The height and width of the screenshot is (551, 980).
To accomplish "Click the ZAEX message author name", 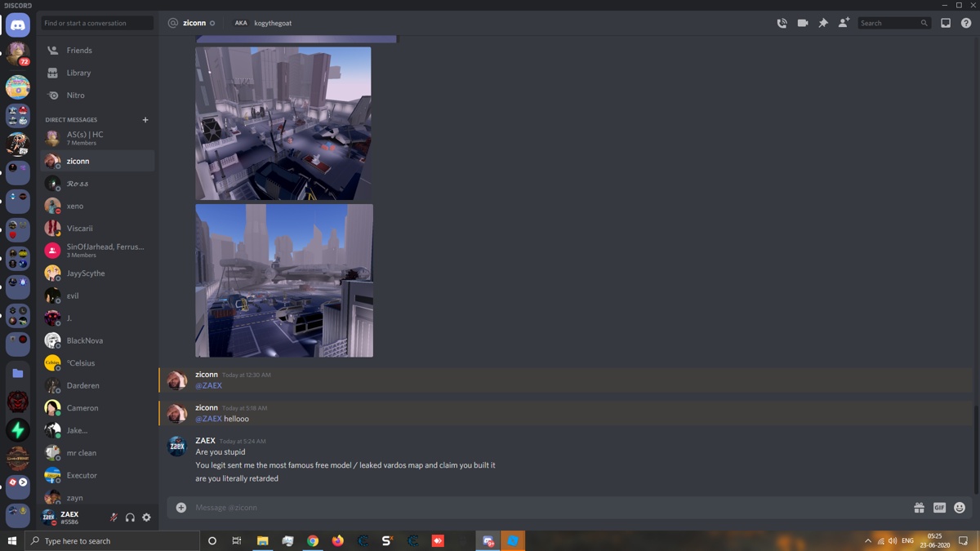I will (205, 441).
